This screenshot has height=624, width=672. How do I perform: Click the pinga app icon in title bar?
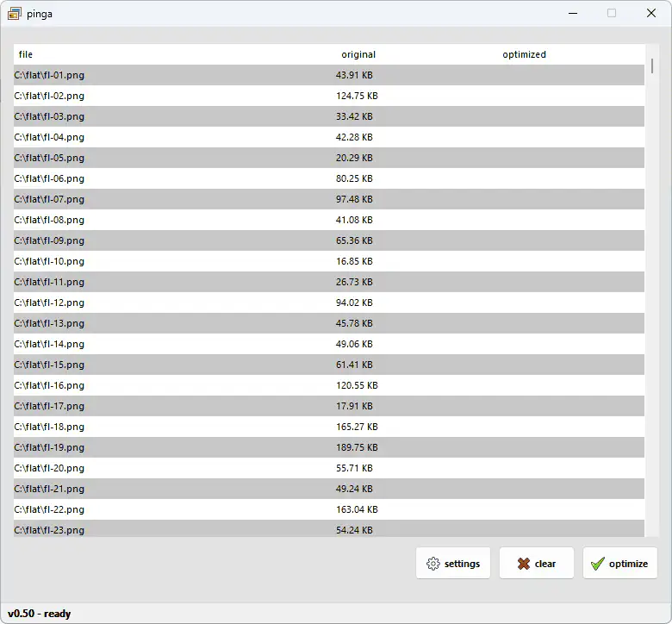(x=14, y=14)
